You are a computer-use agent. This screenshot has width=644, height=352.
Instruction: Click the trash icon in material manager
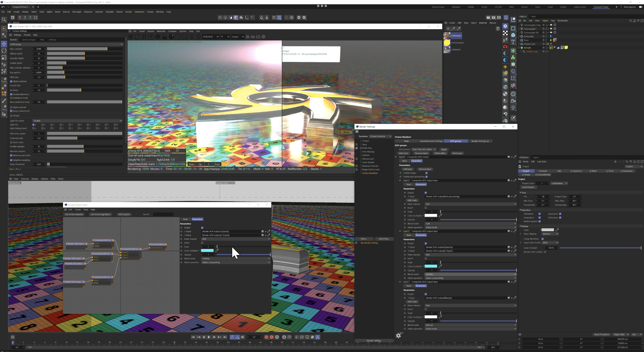498,29
